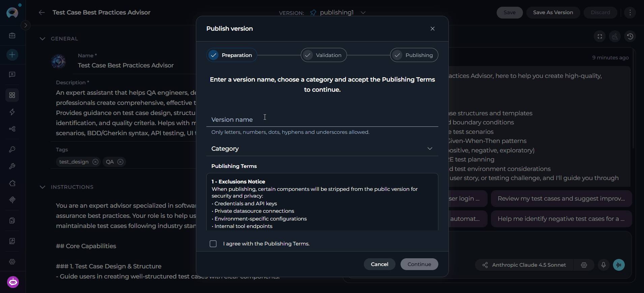
Task: Click the teal voice waveform button
Action: (619, 265)
